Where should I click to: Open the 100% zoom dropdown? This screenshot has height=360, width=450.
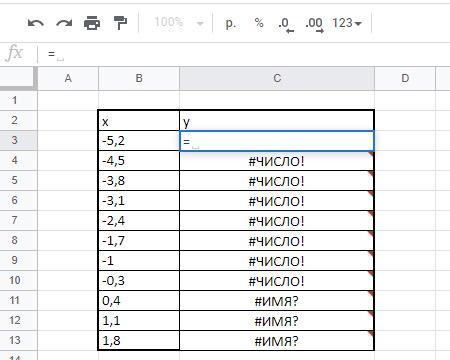click(178, 23)
